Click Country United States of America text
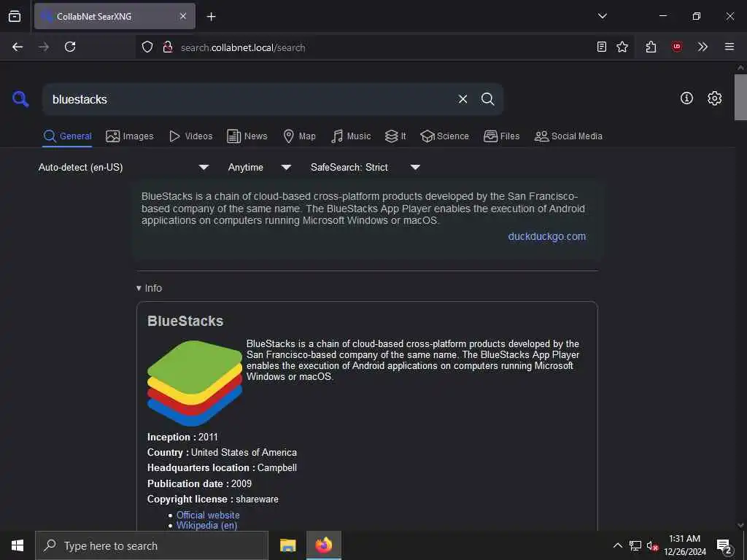 [222, 452]
